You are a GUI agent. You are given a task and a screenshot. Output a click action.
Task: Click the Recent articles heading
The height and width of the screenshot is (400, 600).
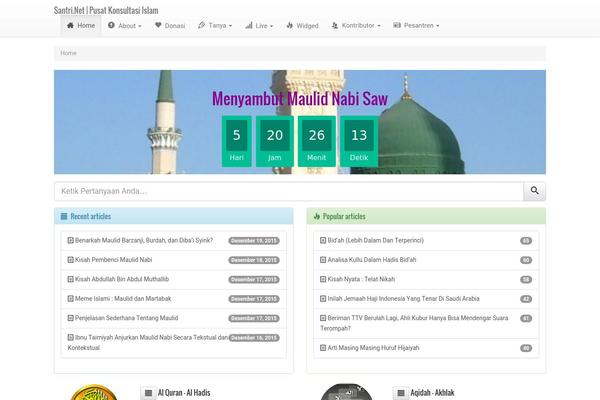91,216
